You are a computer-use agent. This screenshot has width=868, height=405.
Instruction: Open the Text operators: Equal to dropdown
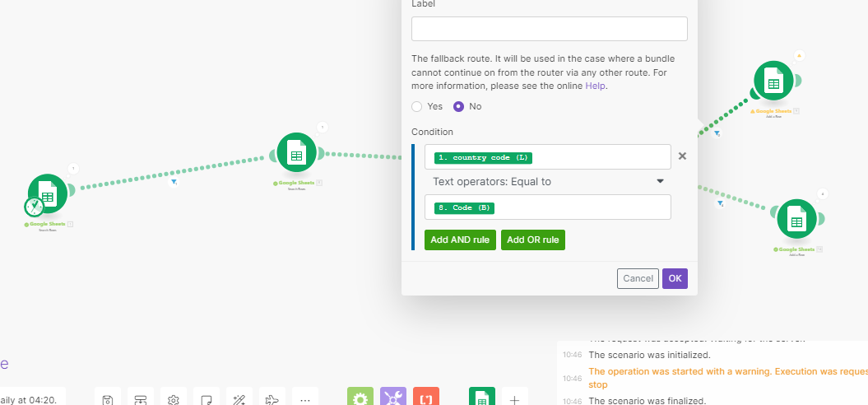coord(548,182)
